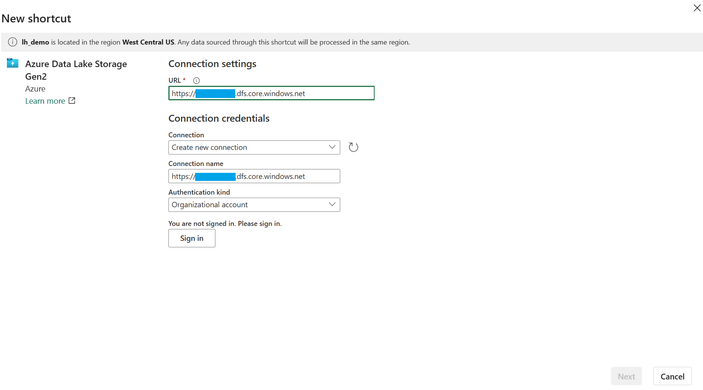The width and height of the screenshot is (703, 390).
Task: Click the Connection settings heading
Action: [x=213, y=64]
